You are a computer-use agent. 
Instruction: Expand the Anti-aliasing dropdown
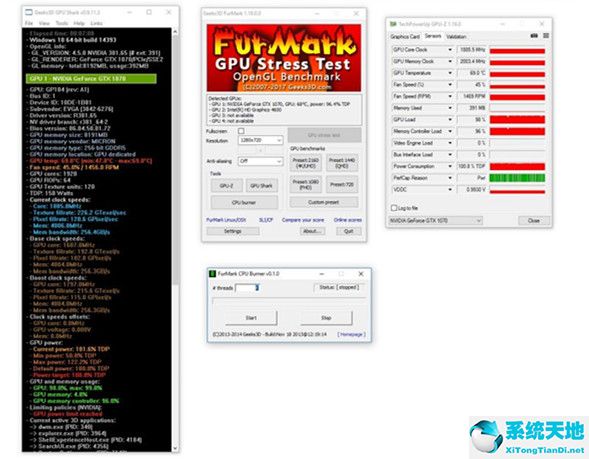point(260,161)
